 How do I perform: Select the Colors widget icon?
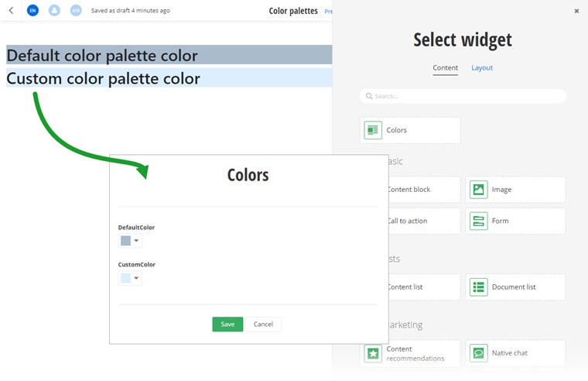[373, 130]
